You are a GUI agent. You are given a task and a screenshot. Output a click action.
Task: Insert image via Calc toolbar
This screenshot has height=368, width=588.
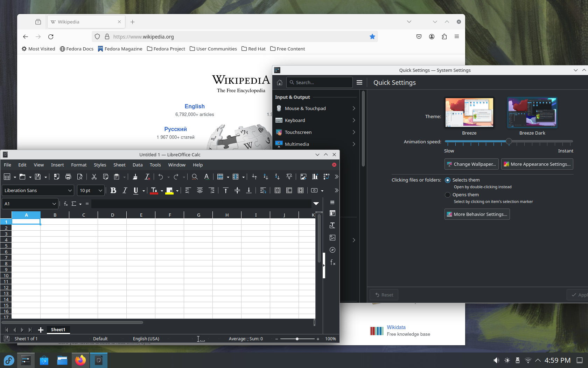click(303, 177)
